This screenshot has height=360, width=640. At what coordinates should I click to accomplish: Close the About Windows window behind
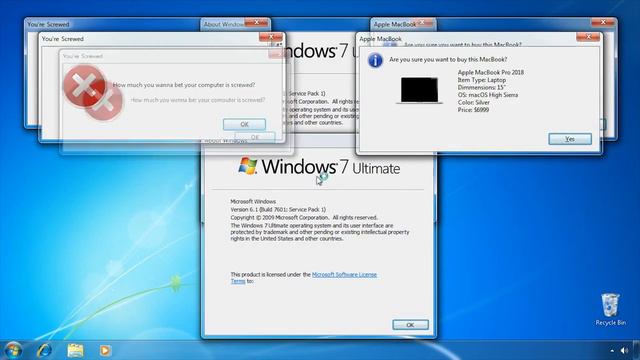pos(256,22)
